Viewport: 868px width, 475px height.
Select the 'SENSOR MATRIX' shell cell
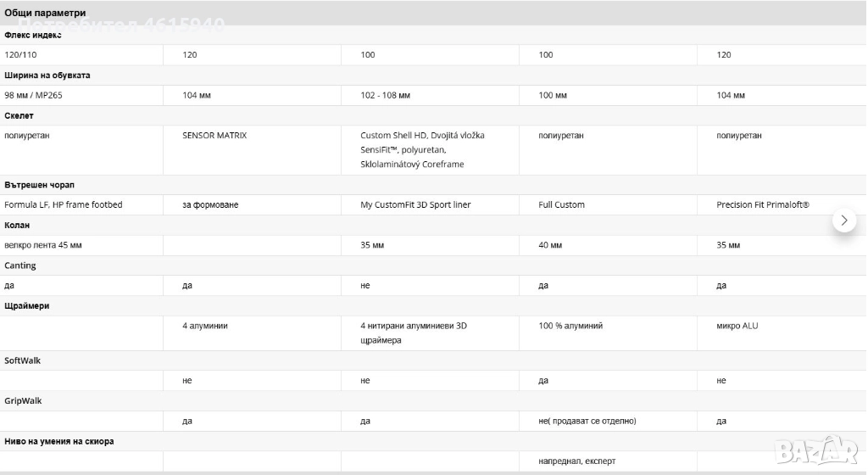pyautogui.click(x=214, y=136)
